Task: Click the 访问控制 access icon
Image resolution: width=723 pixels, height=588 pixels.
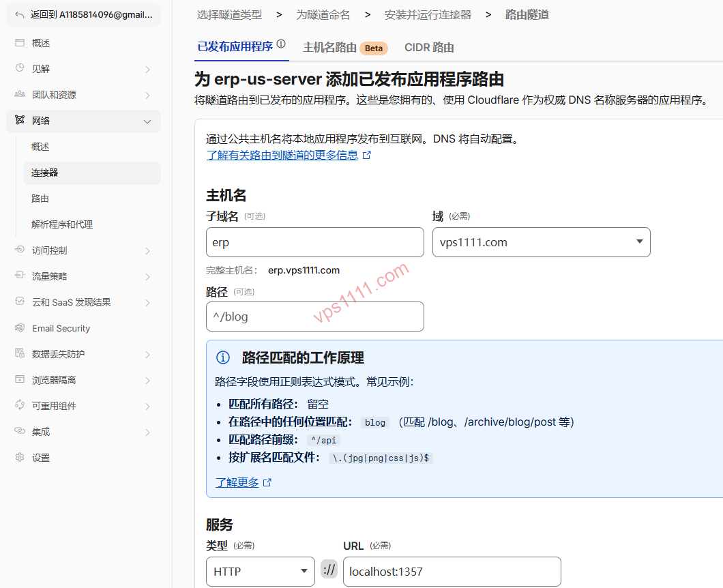Action: coord(20,250)
